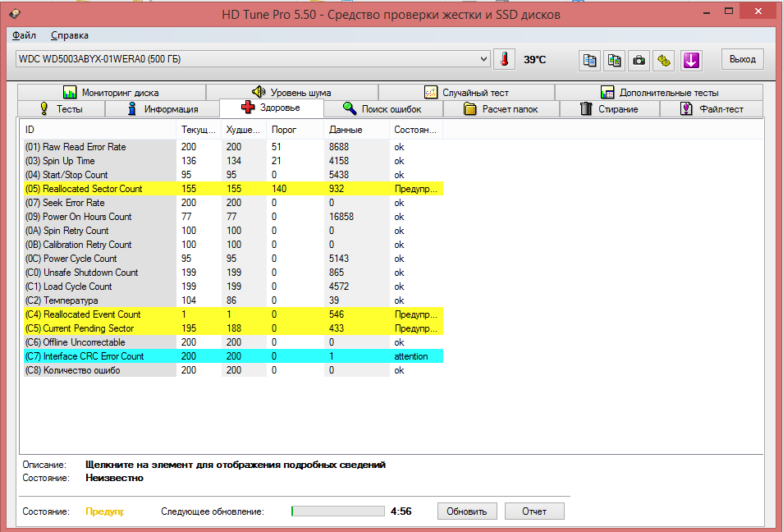
Task: Click the copy screenshot to clipboard icon
Action: click(x=614, y=61)
